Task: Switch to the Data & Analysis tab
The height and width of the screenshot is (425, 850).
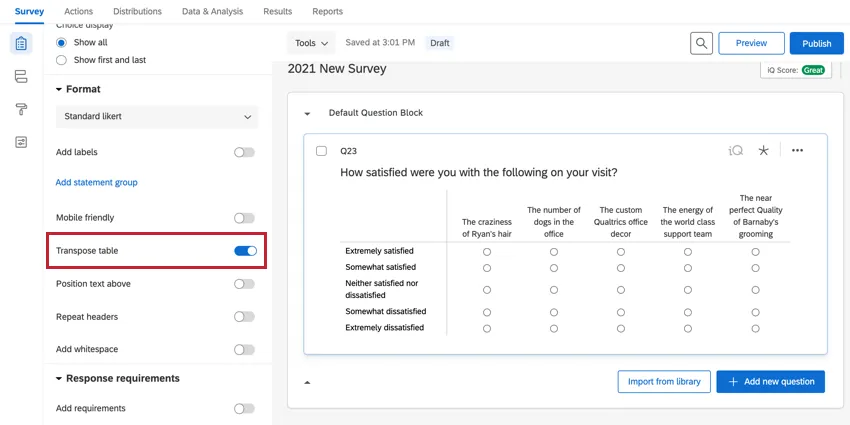Action: pos(214,12)
